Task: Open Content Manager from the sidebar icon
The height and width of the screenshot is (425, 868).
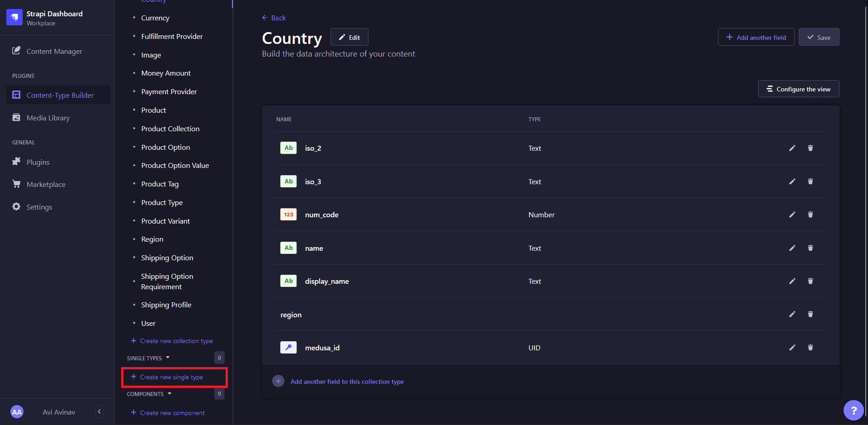Action: coord(16,51)
